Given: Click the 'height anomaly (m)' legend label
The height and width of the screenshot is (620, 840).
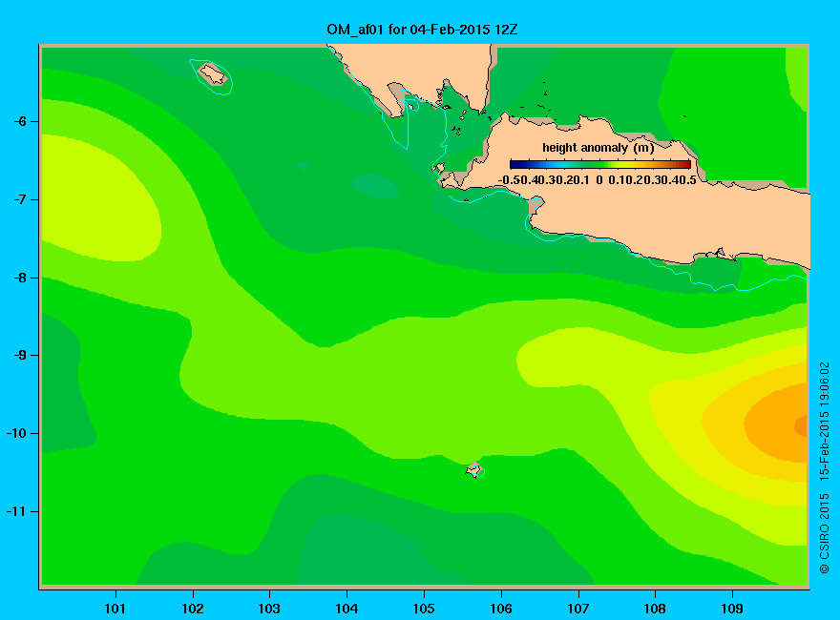Looking at the screenshot, I should [598, 148].
